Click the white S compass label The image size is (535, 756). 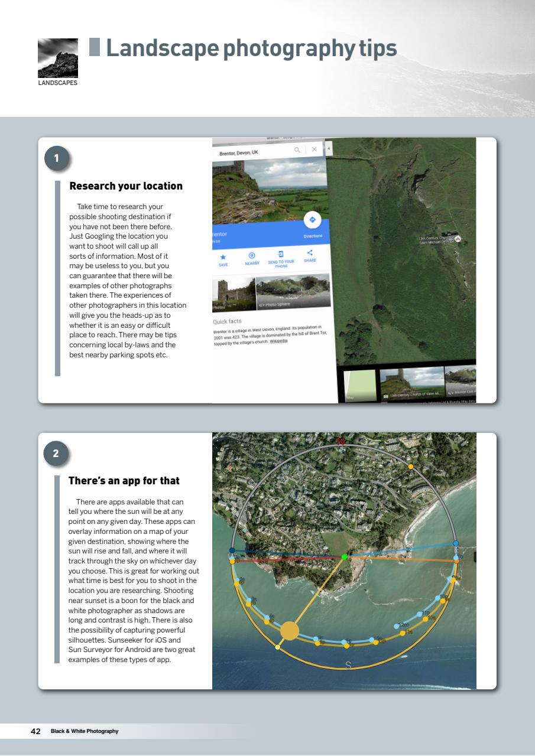tap(348, 666)
